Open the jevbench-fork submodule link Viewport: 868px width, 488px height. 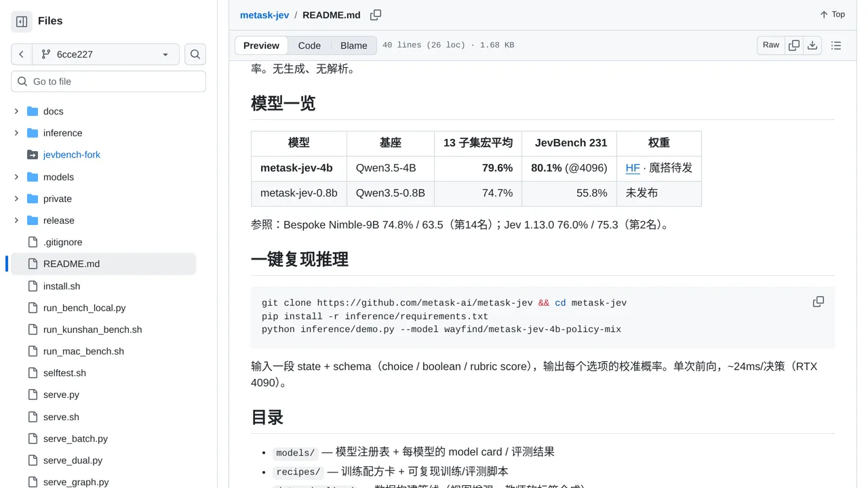[72, 155]
